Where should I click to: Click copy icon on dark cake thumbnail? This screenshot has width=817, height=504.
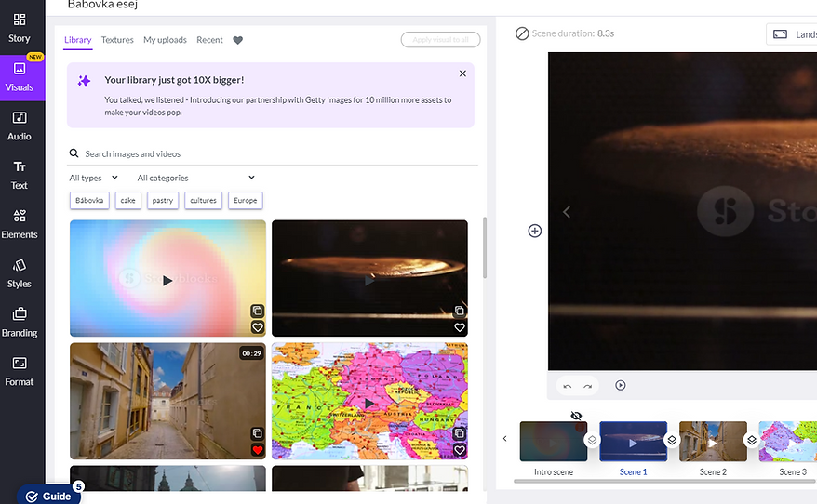click(x=460, y=311)
